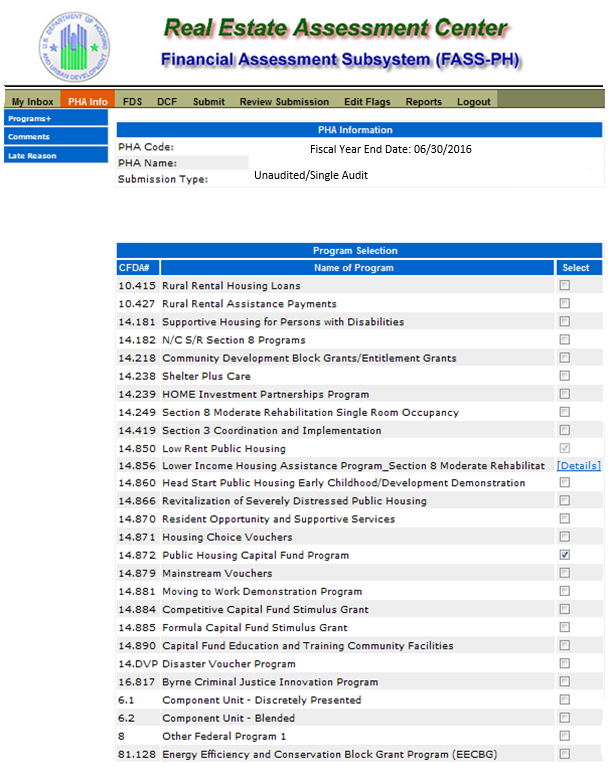Check the Disaster Voucher Program box
The height and width of the screenshot is (768, 608).
point(565,664)
